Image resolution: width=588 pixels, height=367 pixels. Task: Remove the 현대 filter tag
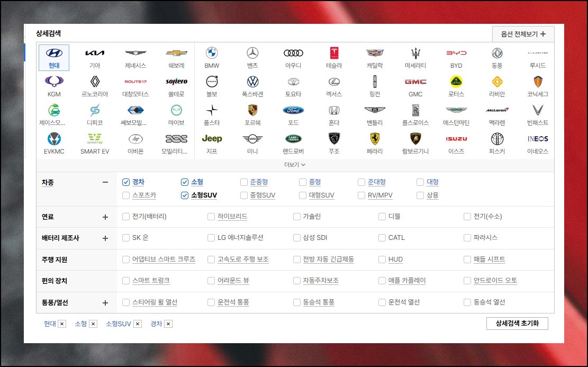[62, 324]
